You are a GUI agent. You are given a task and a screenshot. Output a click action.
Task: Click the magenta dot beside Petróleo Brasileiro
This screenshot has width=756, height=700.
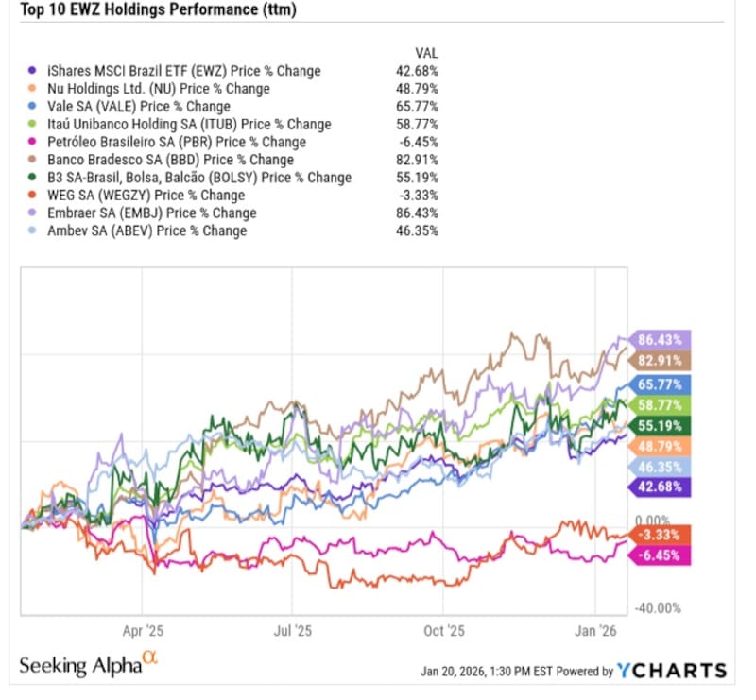coord(35,142)
